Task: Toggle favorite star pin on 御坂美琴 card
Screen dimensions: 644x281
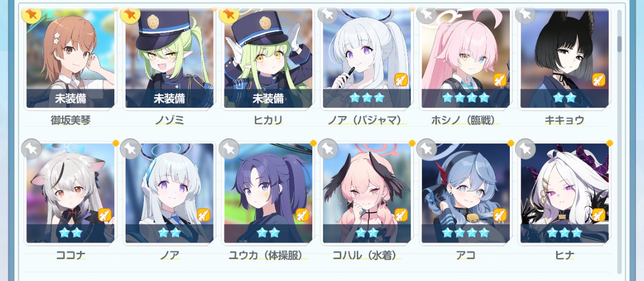Action: tap(32, 14)
